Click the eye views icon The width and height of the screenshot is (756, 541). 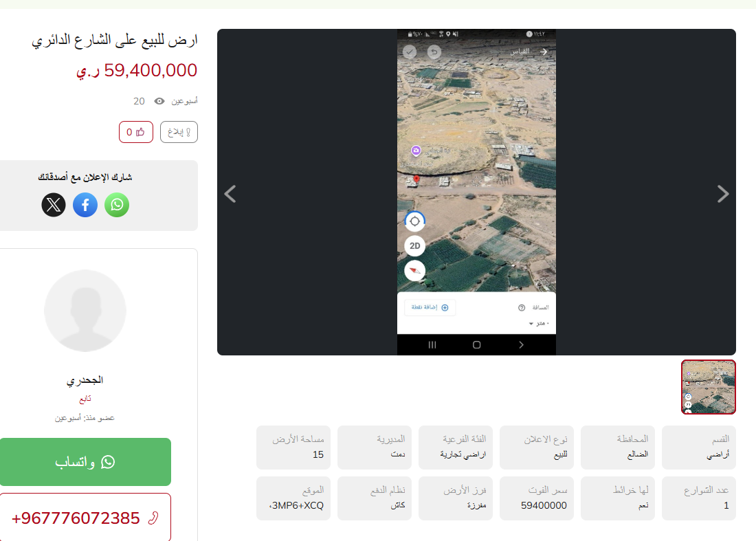click(x=159, y=101)
